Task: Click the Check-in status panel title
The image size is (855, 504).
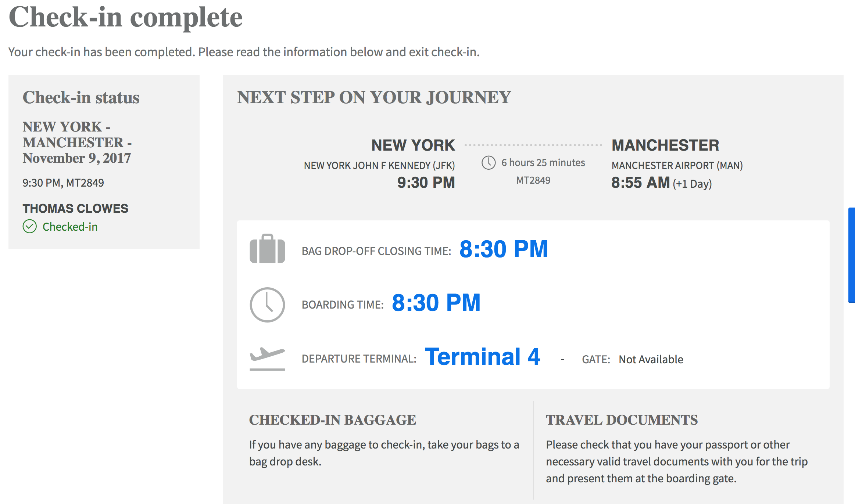Action: tap(81, 97)
